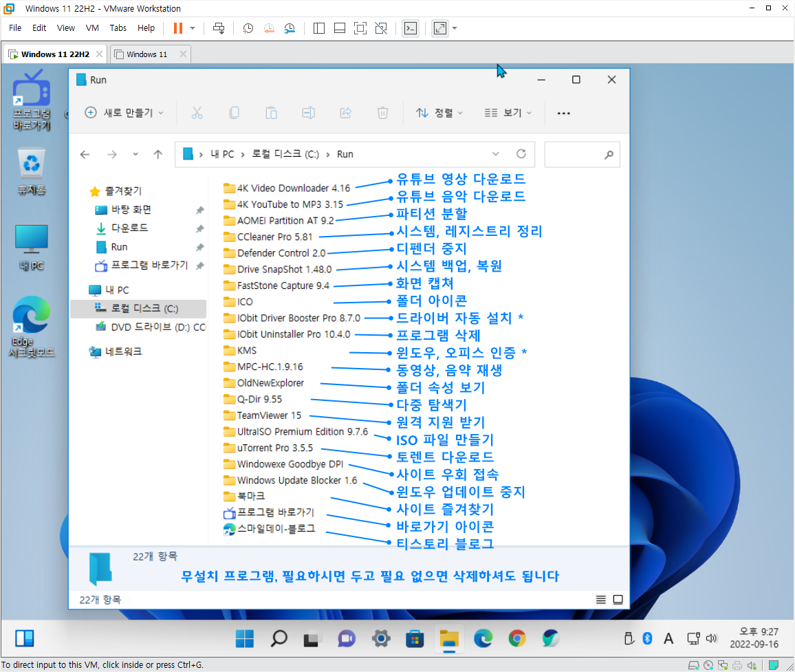This screenshot has width=795, height=672.
Task: Open the VM menu
Action: click(x=92, y=28)
